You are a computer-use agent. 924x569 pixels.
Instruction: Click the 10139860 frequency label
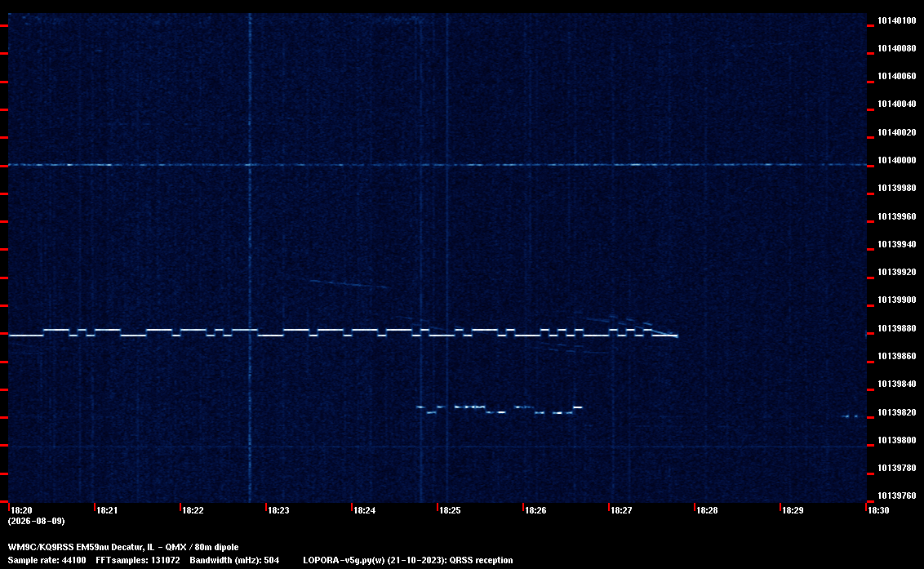tap(896, 356)
